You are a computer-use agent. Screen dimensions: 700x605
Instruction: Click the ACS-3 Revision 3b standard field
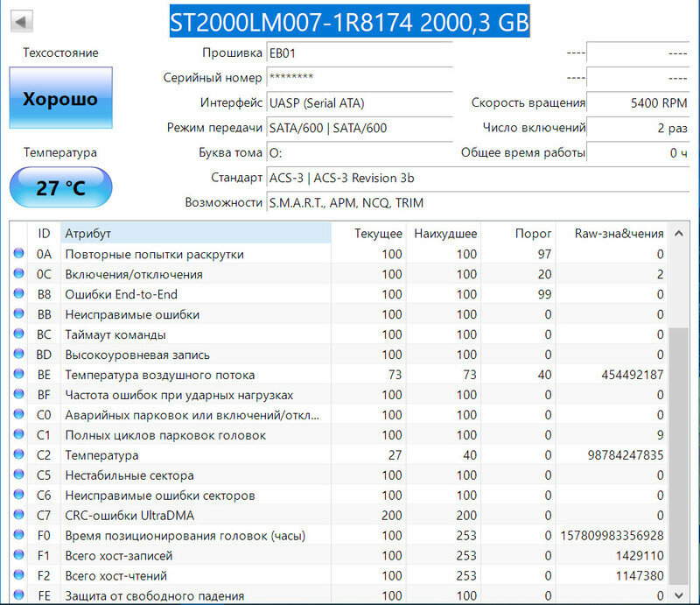(478, 178)
